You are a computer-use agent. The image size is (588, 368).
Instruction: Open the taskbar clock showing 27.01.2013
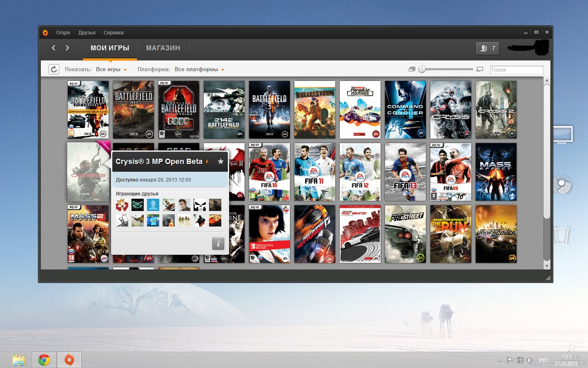coord(565,360)
